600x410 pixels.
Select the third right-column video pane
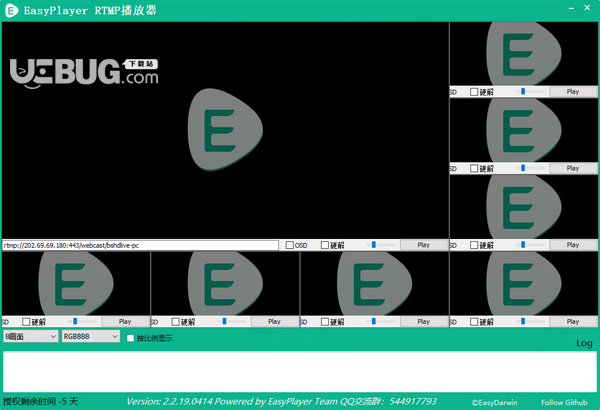point(523,207)
